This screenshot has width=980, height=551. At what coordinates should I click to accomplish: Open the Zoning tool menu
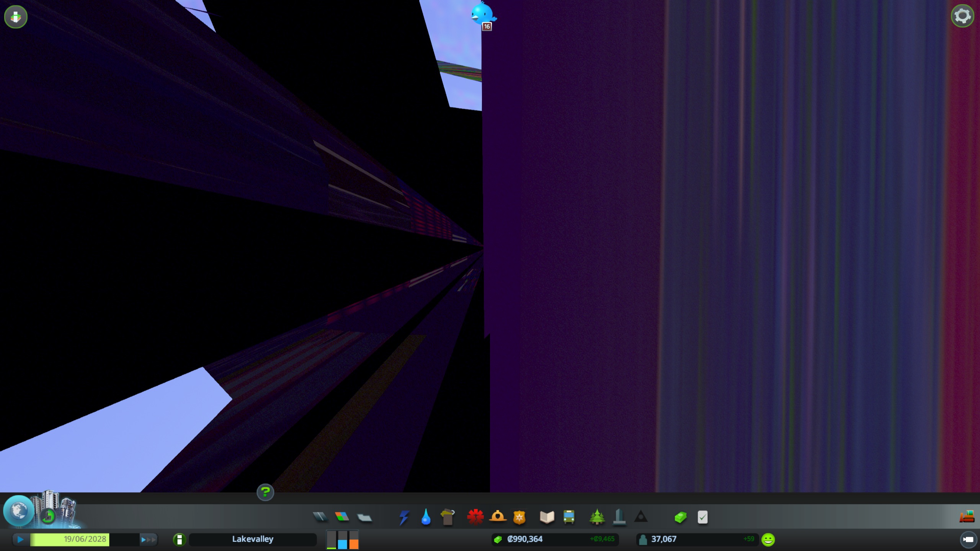[342, 517]
